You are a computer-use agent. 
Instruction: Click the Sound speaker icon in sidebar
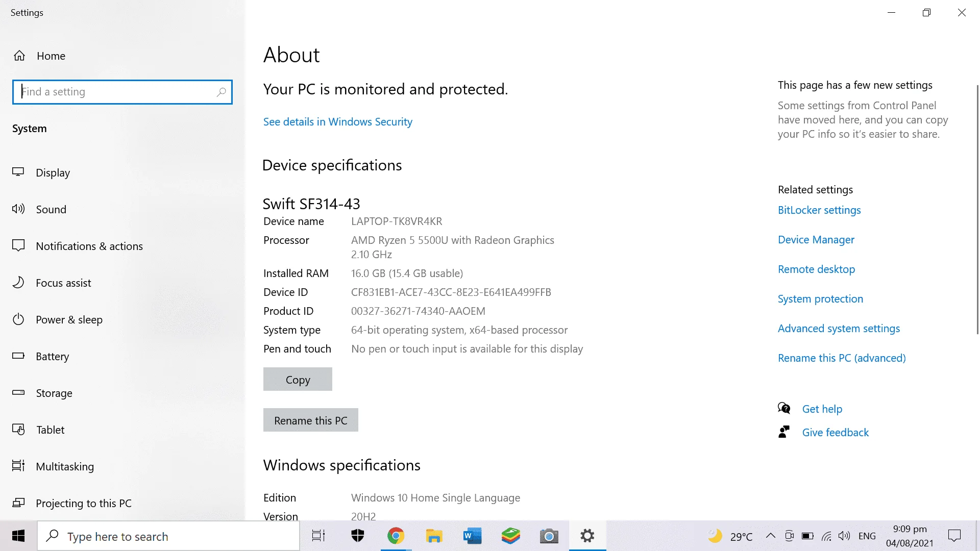pos(18,209)
